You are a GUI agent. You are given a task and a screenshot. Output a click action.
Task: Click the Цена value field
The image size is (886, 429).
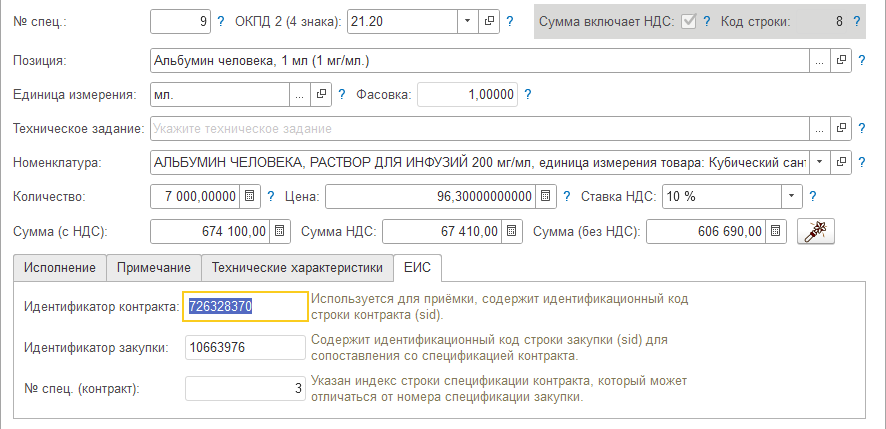click(431, 196)
